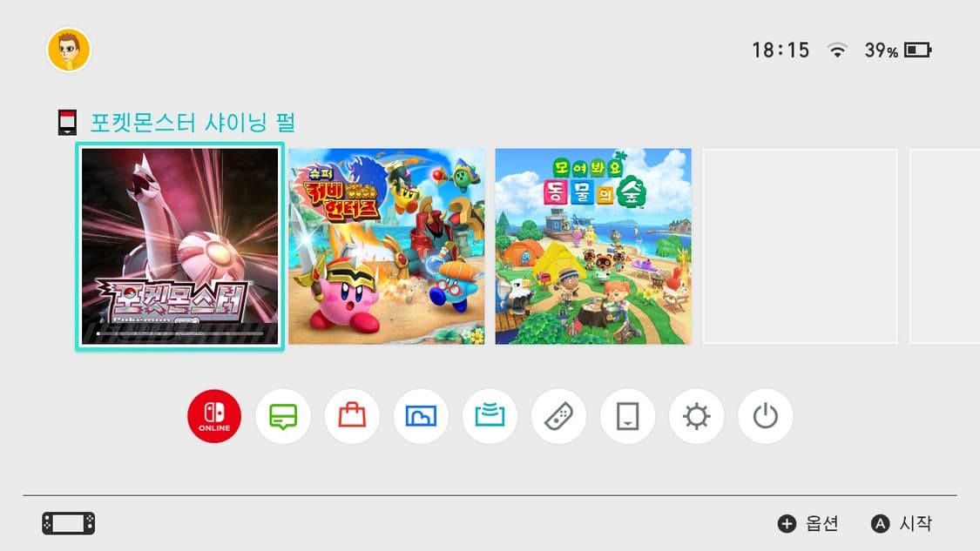Click the Wi-Fi signal indicator
This screenshot has width=980, height=551.
(837, 50)
